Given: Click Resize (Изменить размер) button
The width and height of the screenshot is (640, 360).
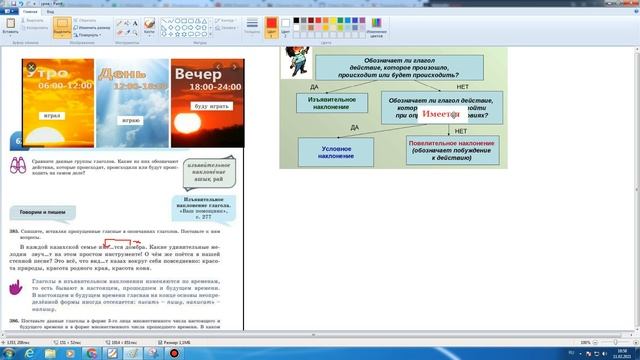Looking at the screenshot, I should (92, 28).
